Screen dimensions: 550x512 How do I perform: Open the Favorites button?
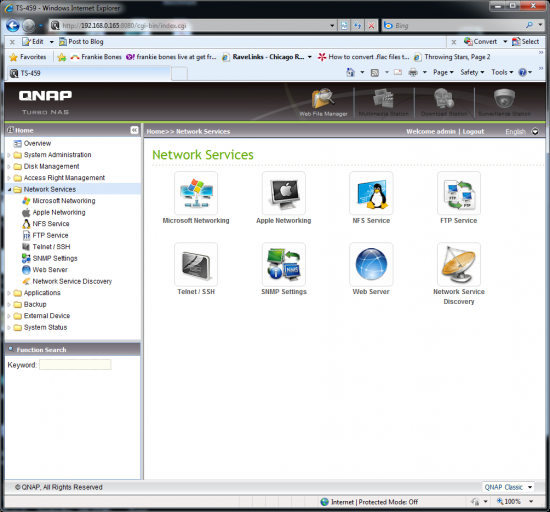[28, 57]
